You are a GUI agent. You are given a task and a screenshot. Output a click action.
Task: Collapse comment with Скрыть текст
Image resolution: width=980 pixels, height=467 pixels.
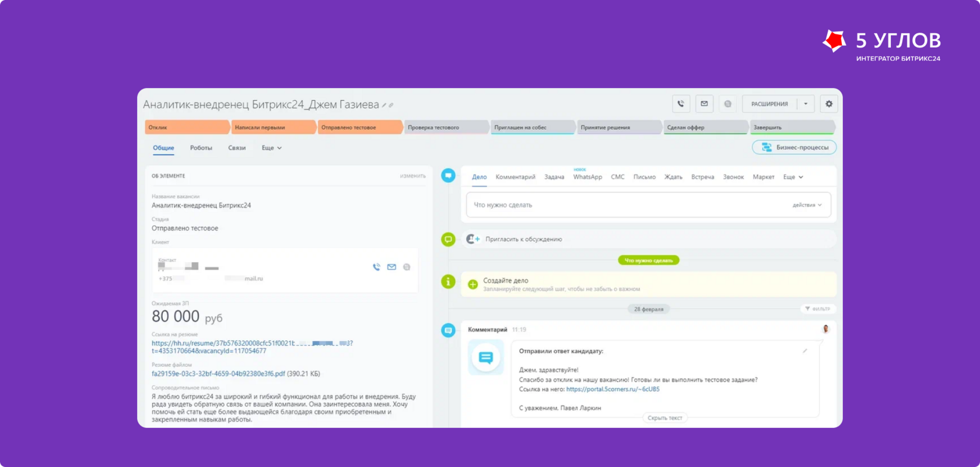click(x=665, y=418)
